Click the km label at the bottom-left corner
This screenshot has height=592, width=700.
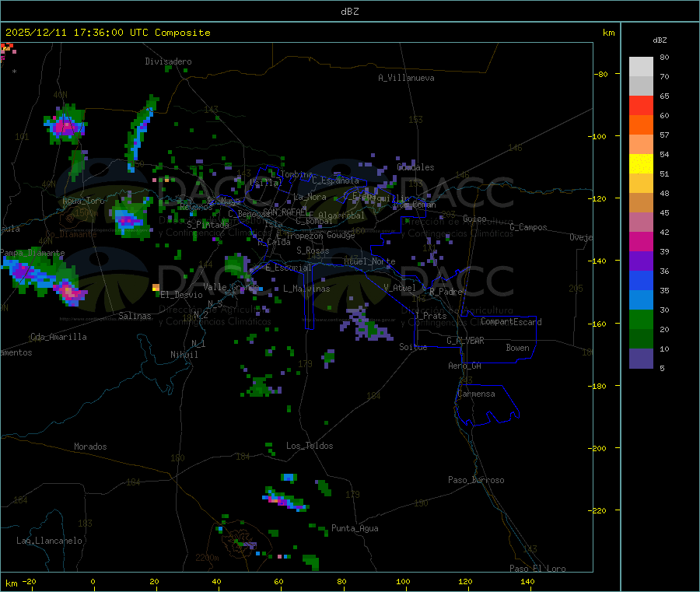(x=12, y=583)
